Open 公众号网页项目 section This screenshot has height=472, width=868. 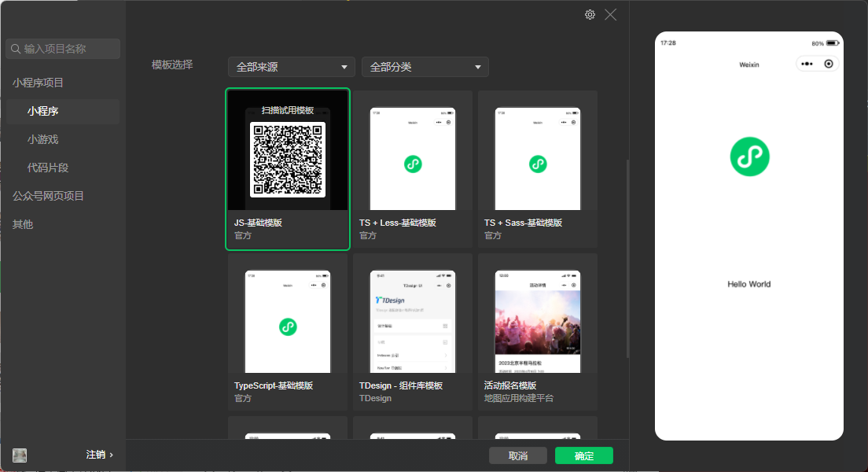point(48,196)
